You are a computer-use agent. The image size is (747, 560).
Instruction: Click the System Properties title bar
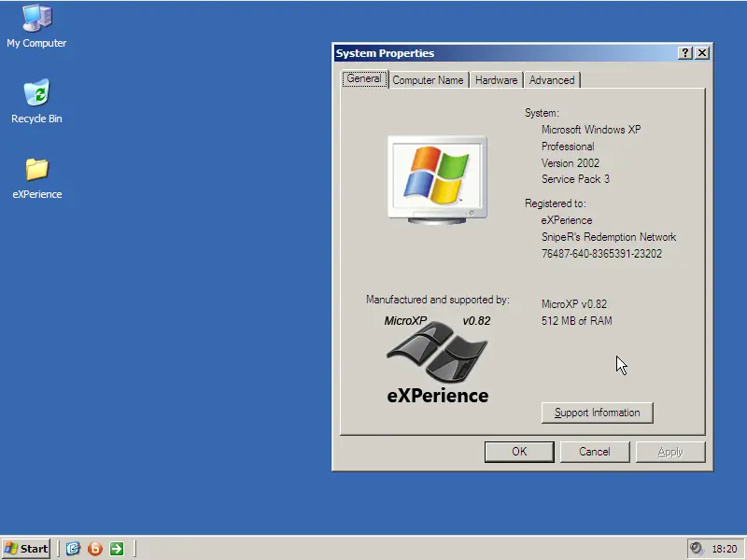[x=505, y=53]
